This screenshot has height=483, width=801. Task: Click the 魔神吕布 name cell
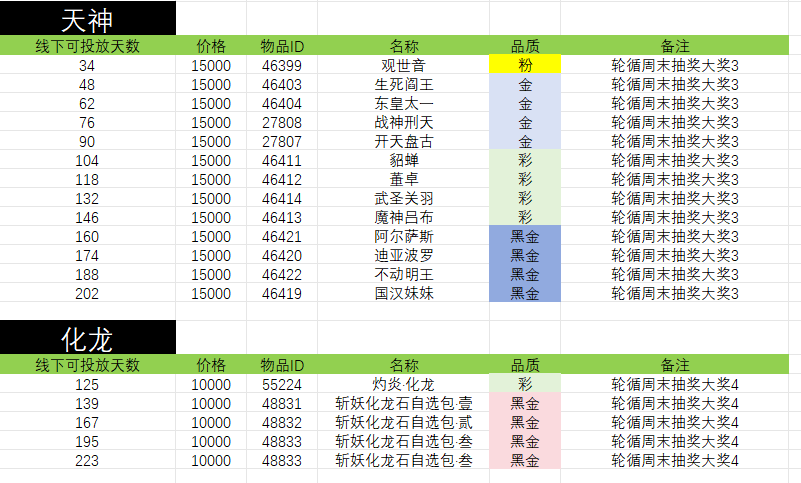tap(403, 217)
